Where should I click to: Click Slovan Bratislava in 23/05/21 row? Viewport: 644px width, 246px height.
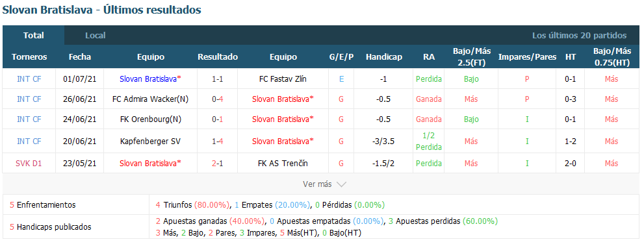coord(150,163)
